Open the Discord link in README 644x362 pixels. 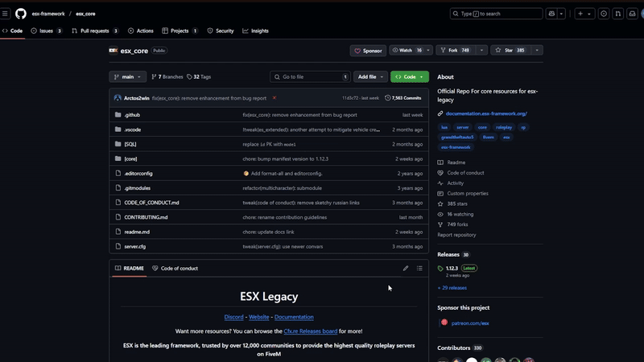[x=233, y=317]
